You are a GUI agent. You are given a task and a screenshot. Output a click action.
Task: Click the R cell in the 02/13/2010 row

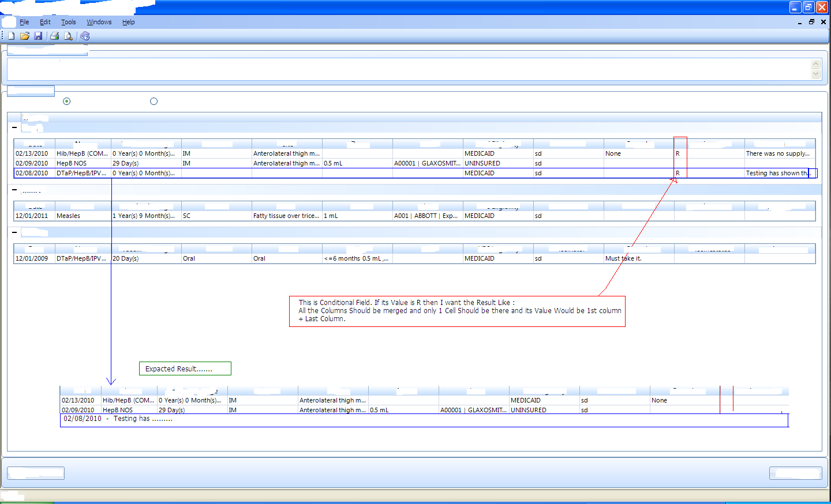pos(710,154)
